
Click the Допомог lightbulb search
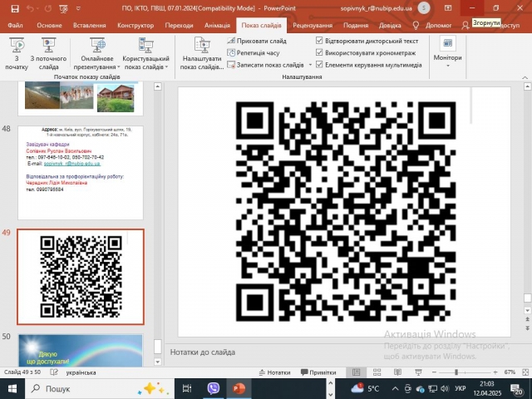(432, 26)
